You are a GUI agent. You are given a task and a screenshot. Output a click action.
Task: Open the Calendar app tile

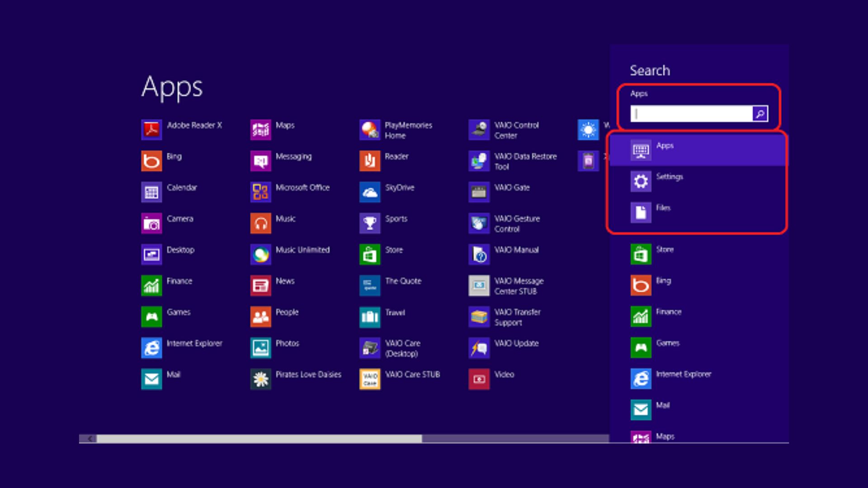[151, 192]
